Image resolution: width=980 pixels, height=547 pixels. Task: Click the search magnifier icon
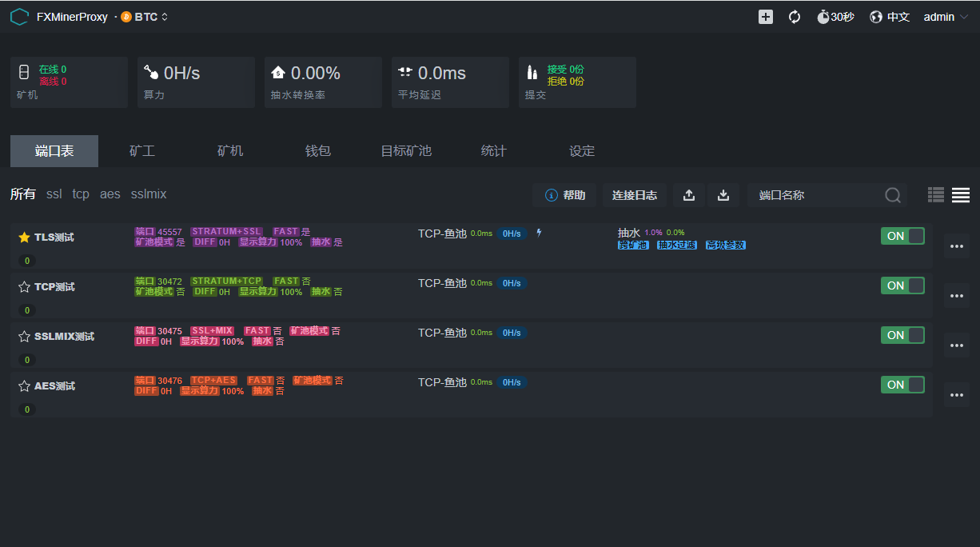(x=893, y=195)
